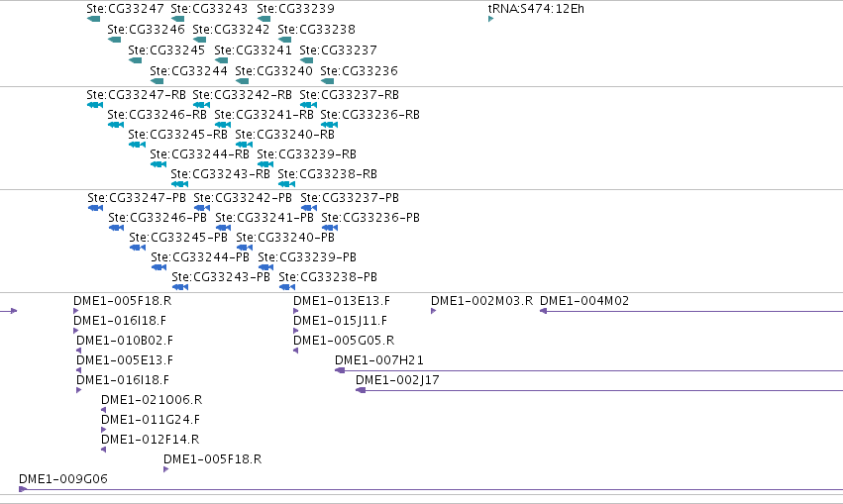Click the Ste:CG33245-RB label
This screenshot has width=843, height=504.
point(178,135)
